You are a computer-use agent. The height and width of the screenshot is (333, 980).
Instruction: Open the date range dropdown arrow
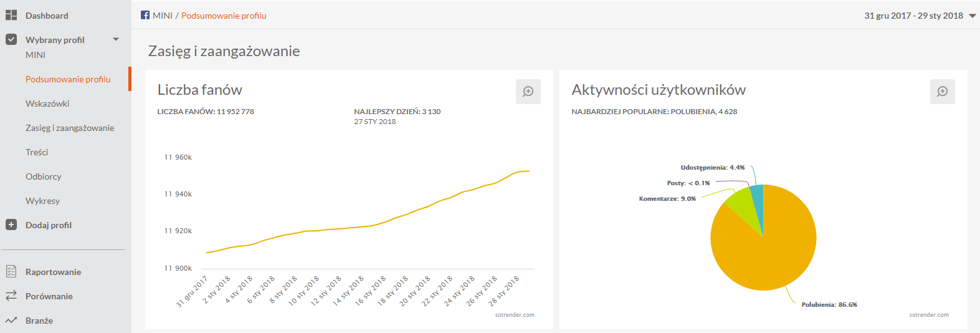(x=973, y=16)
